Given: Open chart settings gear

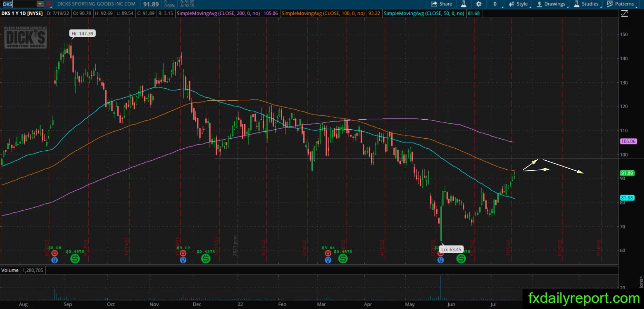Looking at the screenshot, I should pos(479,4).
